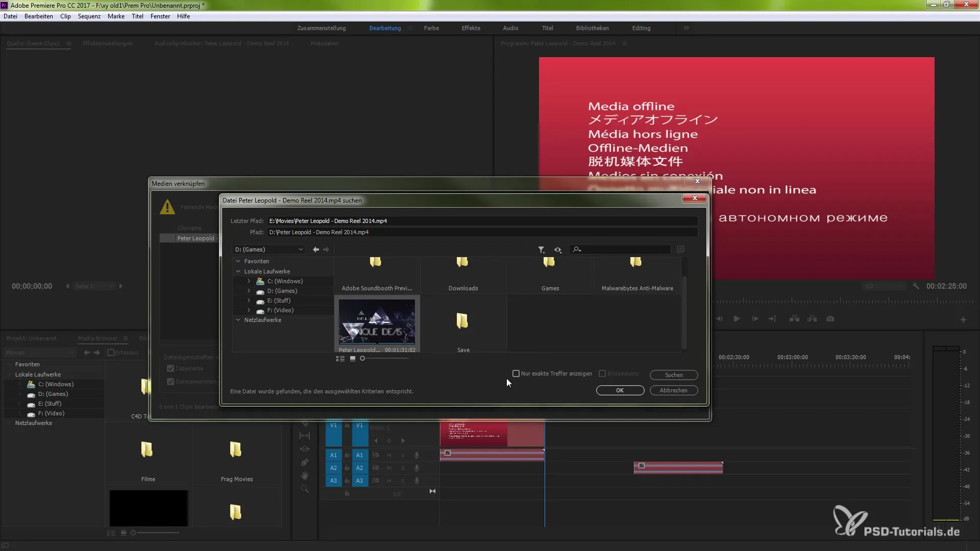
Task: Expand E: (Stuff) in file dialog tree
Action: [x=249, y=300]
